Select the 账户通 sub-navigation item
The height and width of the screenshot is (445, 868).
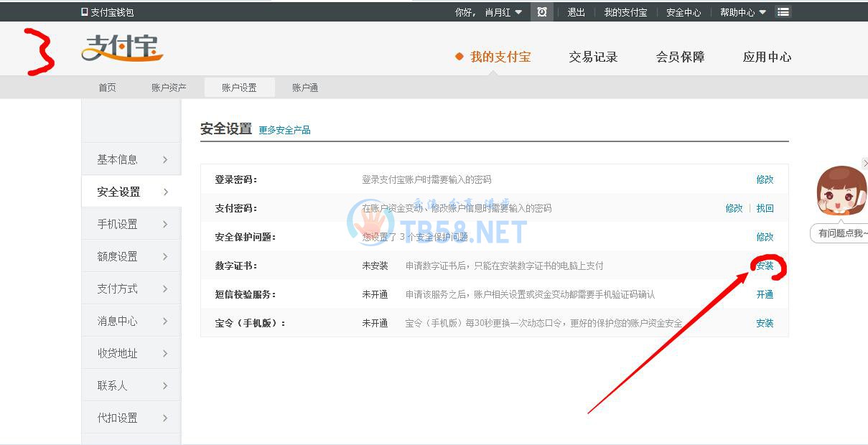coord(305,88)
